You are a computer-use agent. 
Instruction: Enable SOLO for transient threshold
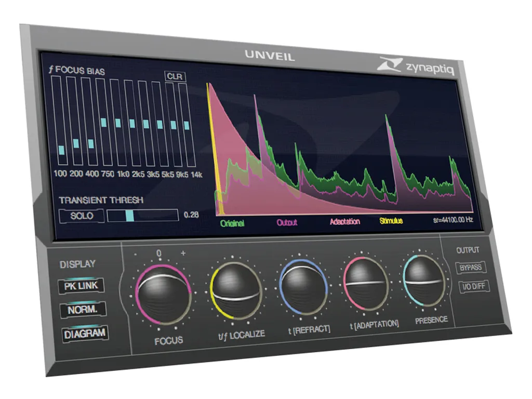81,215
